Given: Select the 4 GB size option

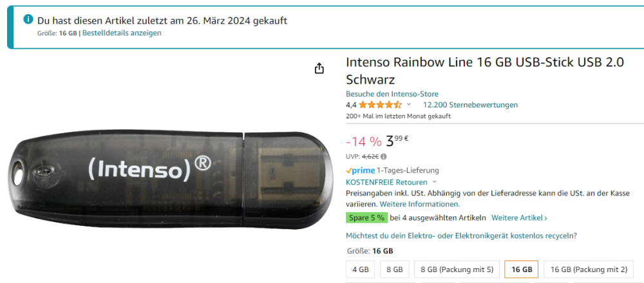Looking at the screenshot, I should (x=360, y=269).
